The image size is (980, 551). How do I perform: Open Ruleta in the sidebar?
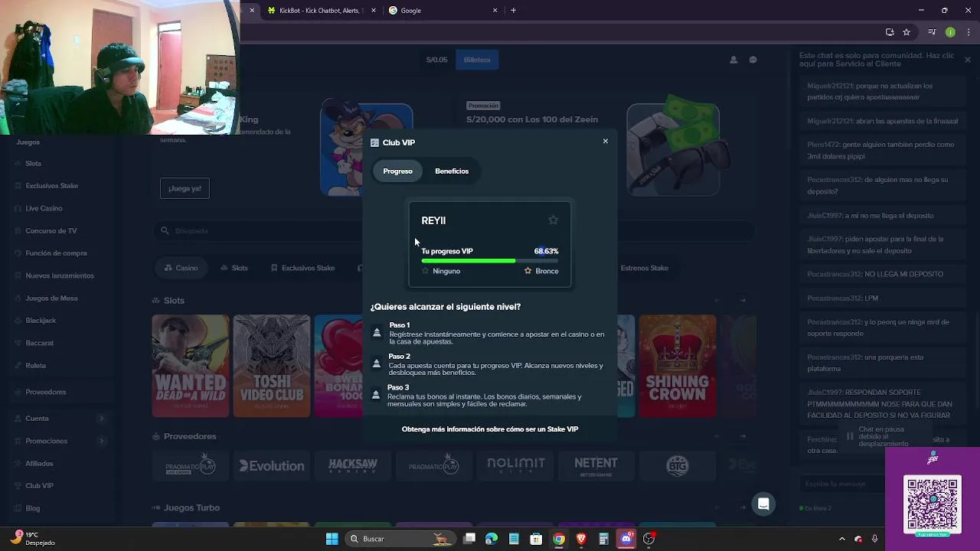pos(35,366)
